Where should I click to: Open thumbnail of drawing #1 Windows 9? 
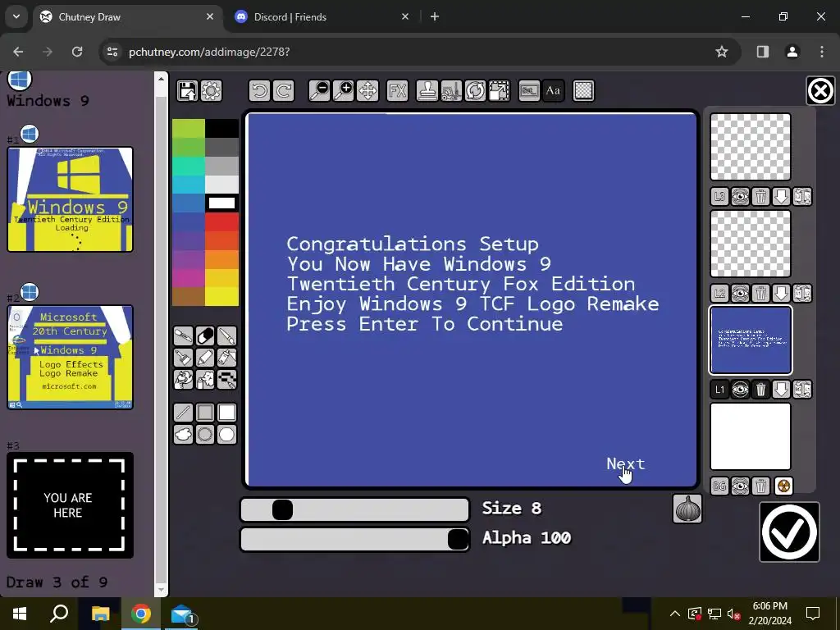pos(71,199)
